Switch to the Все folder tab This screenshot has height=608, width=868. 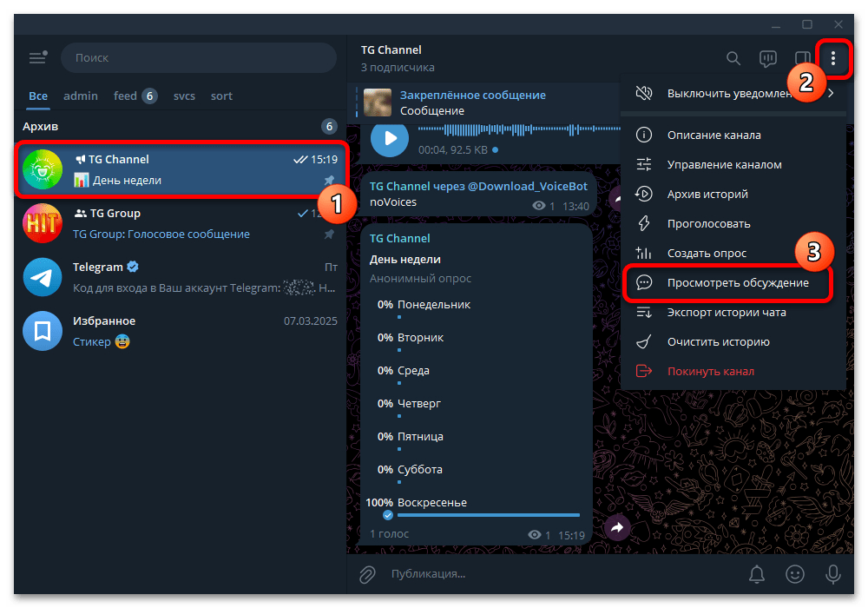click(38, 96)
